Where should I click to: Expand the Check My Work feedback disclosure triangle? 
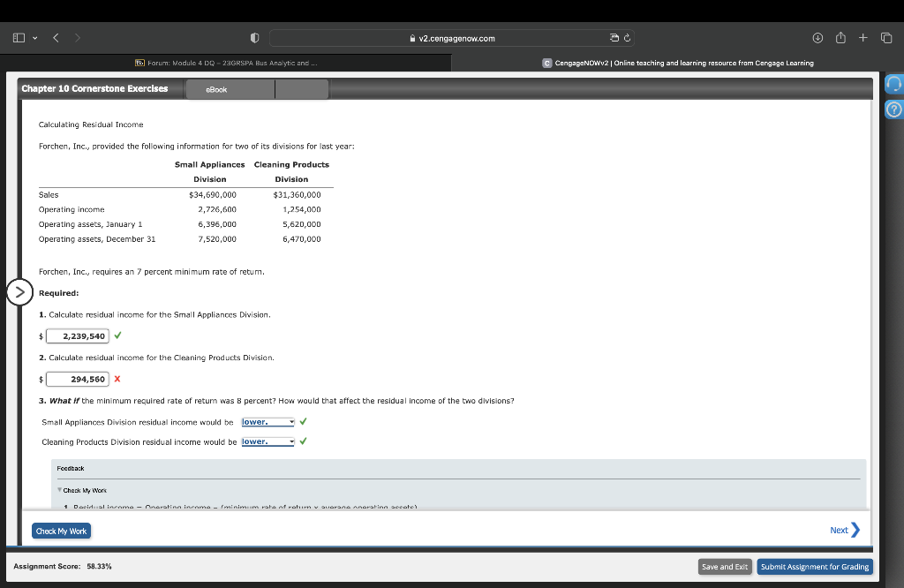pos(59,490)
